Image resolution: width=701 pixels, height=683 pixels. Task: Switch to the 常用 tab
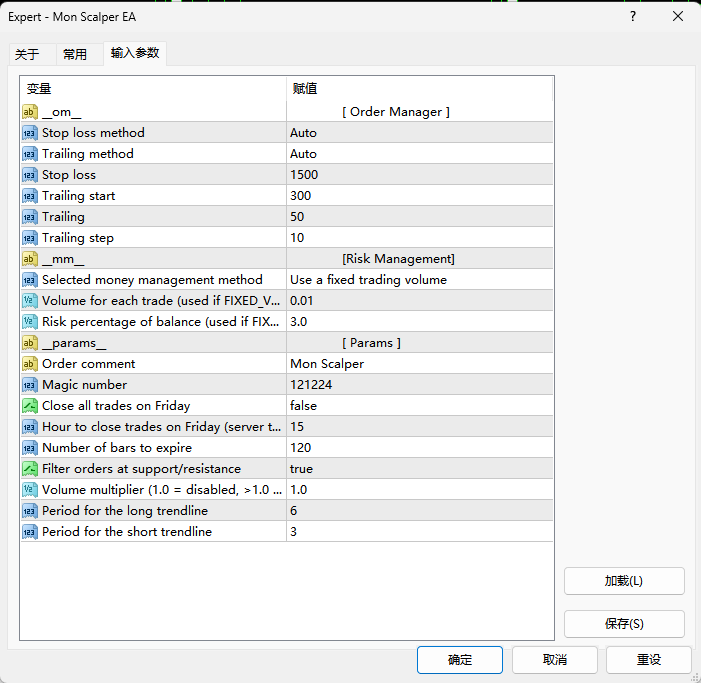[75, 55]
